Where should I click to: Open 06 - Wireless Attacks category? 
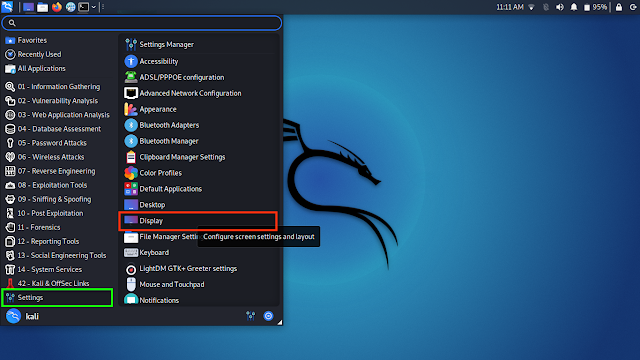coord(59,157)
